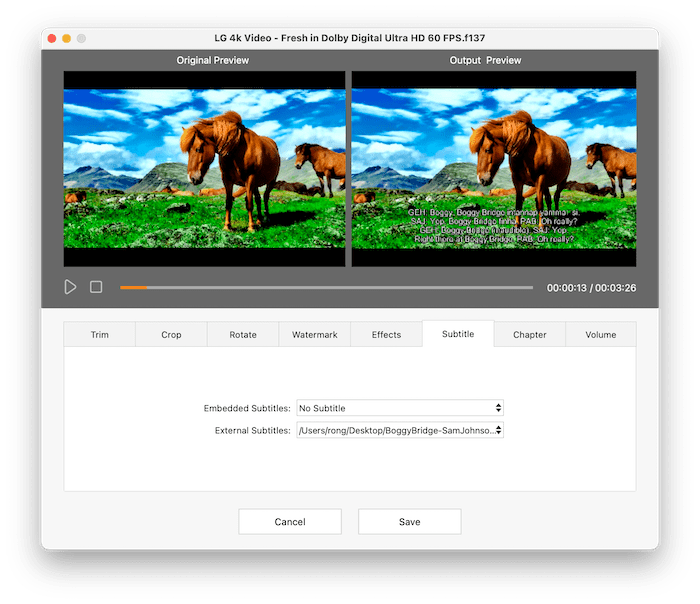Viewport: 700px width, 604px height.
Task: Switch to the Chapter tab
Action: tap(530, 335)
